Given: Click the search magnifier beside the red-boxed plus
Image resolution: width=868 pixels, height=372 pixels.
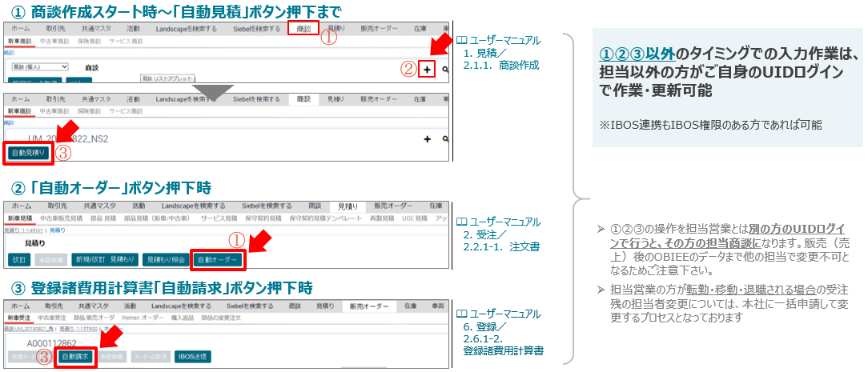Looking at the screenshot, I should click(x=445, y=70).
